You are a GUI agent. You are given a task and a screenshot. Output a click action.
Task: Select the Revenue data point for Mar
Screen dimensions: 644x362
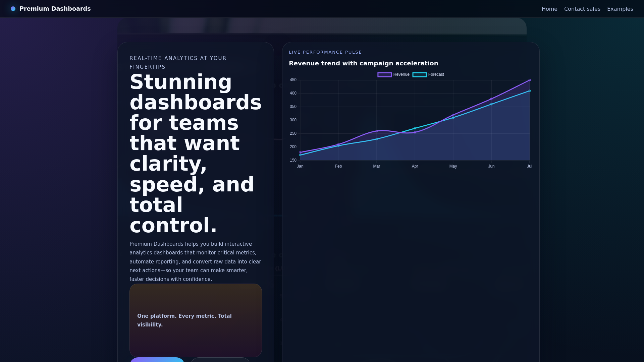tap(377, 131)
